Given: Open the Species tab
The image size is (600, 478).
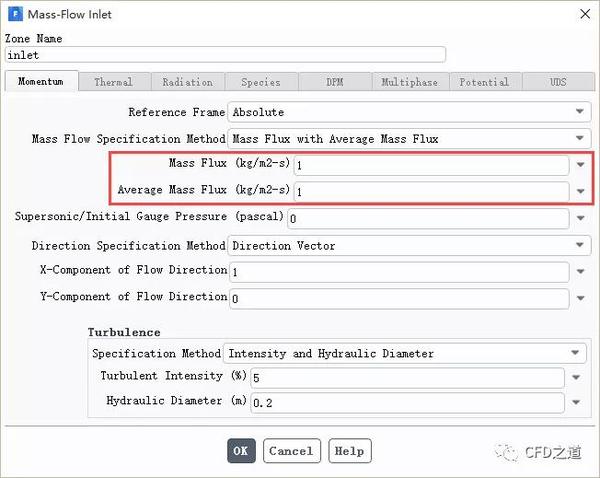Looking at the screenshot, I should tap(261, 82).
